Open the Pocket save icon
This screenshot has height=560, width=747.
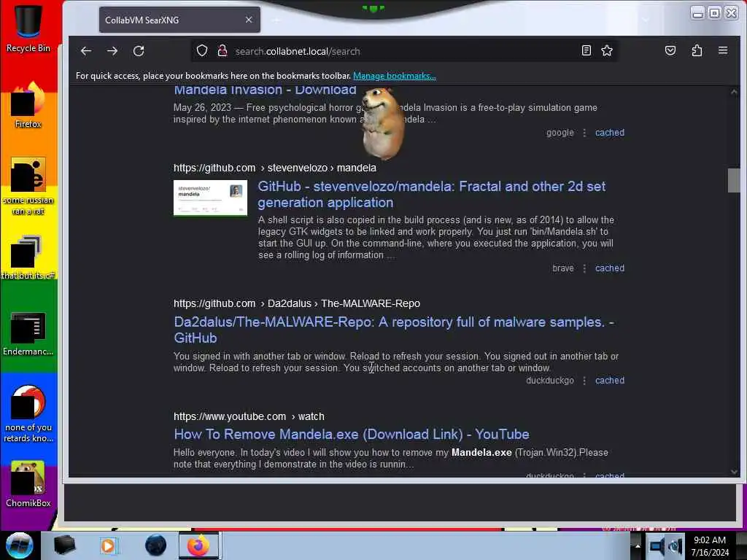coord(670,50)
